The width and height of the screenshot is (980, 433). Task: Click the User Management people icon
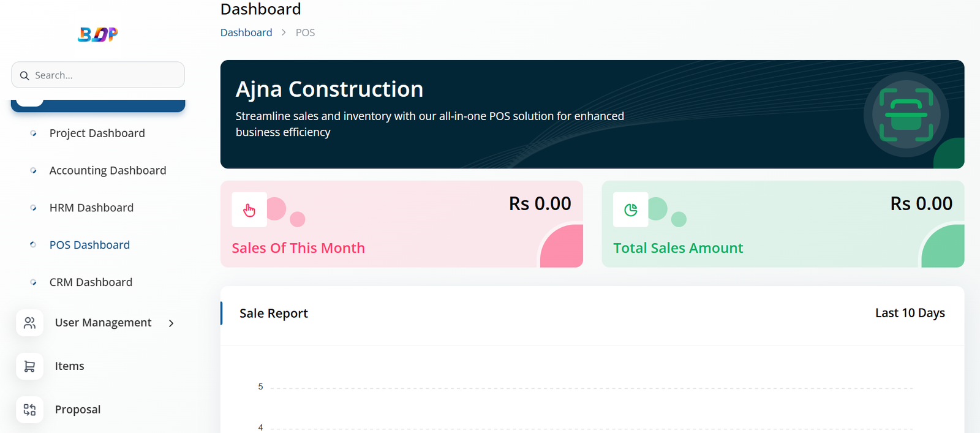click(x=29, y=323)
